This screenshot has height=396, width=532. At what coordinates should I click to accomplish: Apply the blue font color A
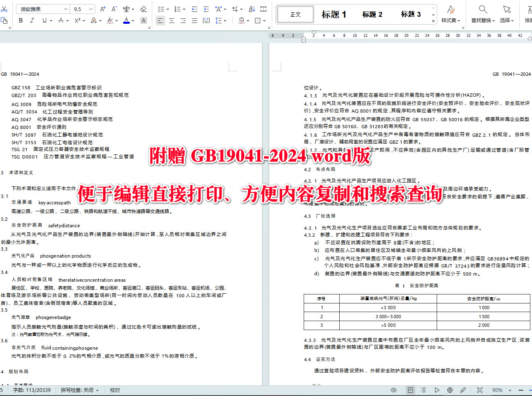click(126, 20)
